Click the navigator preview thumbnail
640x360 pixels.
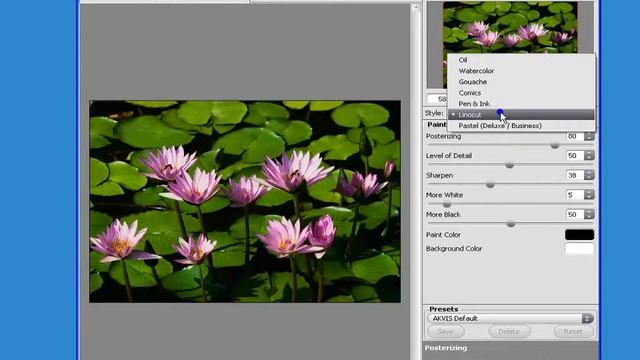(x=510, y=27)
